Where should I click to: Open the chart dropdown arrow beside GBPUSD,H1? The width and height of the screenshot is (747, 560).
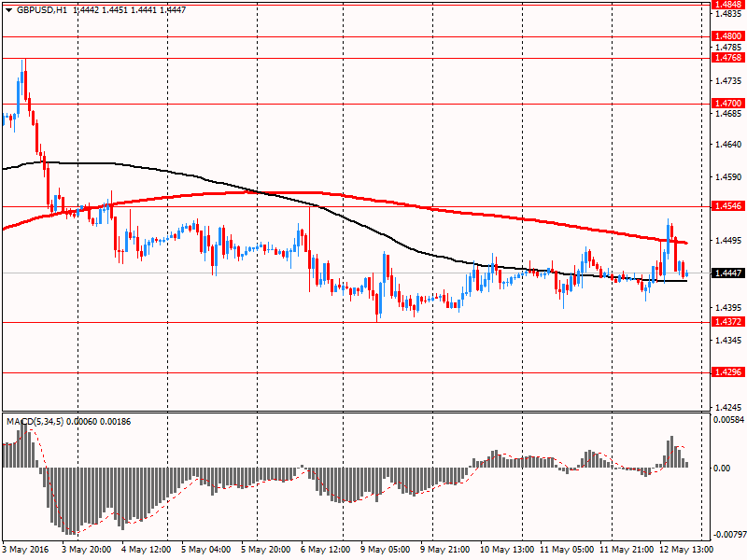[x=9, y=10]
